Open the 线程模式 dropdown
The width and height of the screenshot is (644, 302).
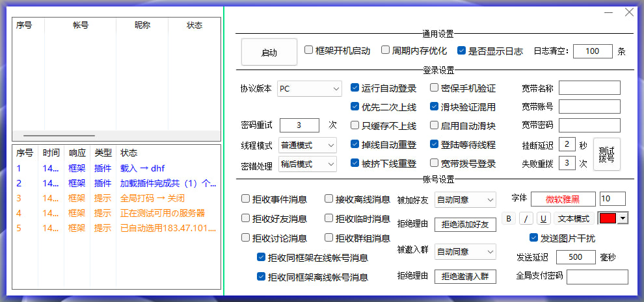307,145
